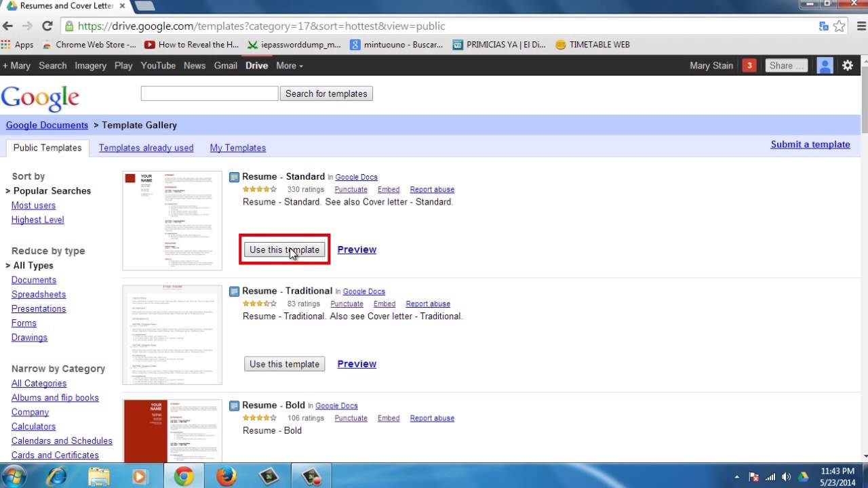This screenshot has width=868, height=488.
Task: Click the browser back arrow
Action: pyautogui.click(x=8, y=26)
